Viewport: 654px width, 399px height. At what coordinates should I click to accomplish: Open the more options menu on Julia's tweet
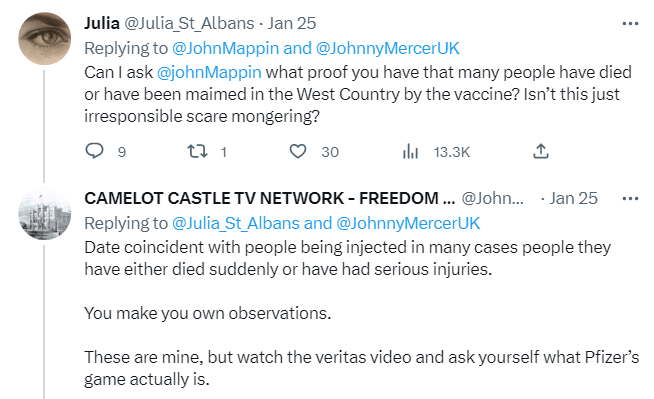point(630,24)
